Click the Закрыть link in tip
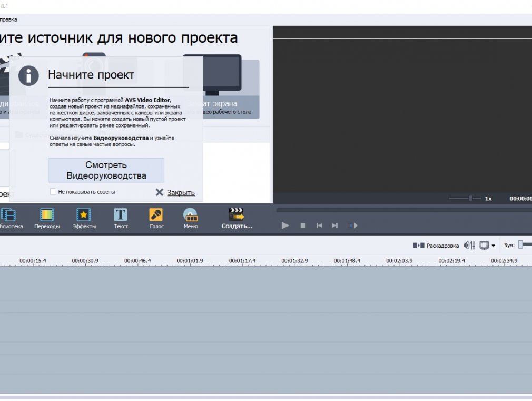This screenshot has width=532, height=401. click(x=181, y=192)
